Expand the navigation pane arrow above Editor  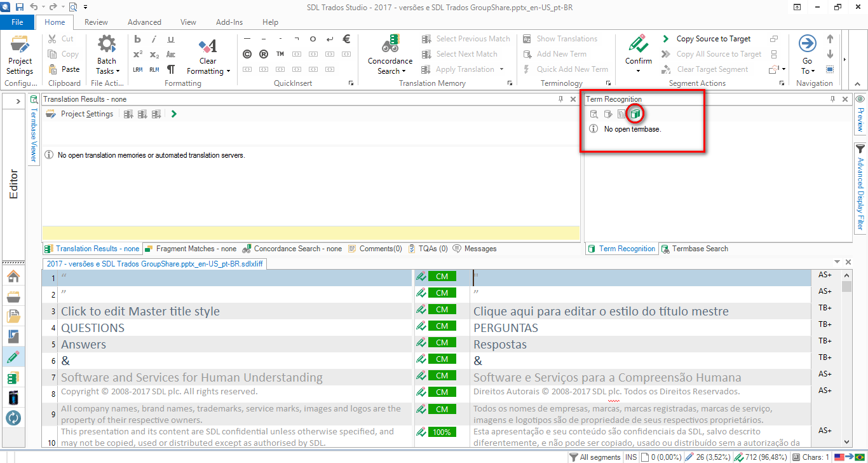pyautogui.click(x=18, y=100)
